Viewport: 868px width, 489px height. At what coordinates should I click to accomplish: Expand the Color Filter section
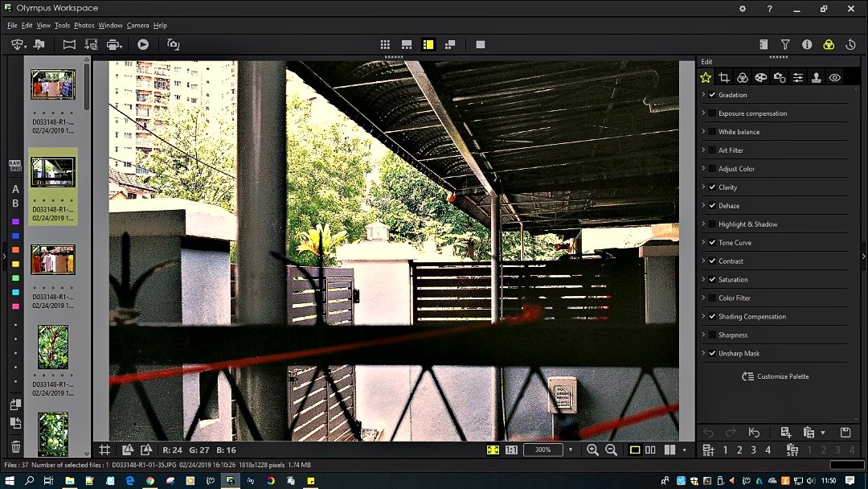703,298
